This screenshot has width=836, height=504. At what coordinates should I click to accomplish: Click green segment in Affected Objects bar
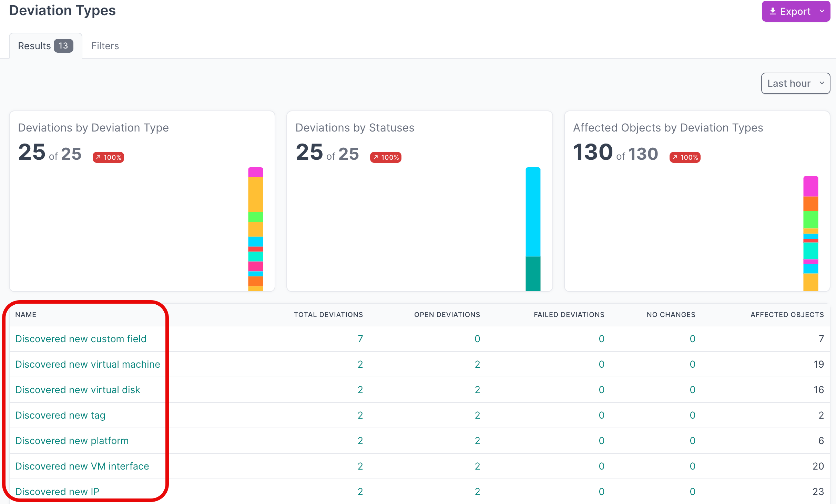(x=810, y=219)
